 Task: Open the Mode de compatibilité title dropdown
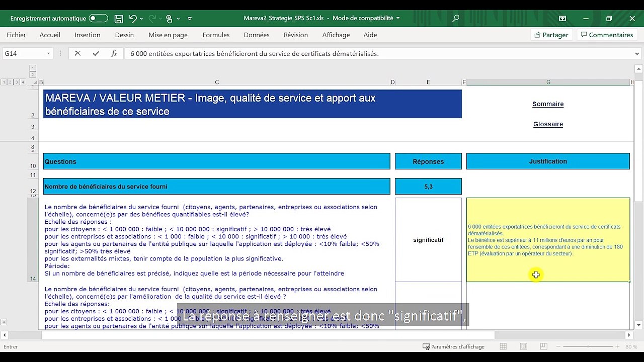[398, 18]
